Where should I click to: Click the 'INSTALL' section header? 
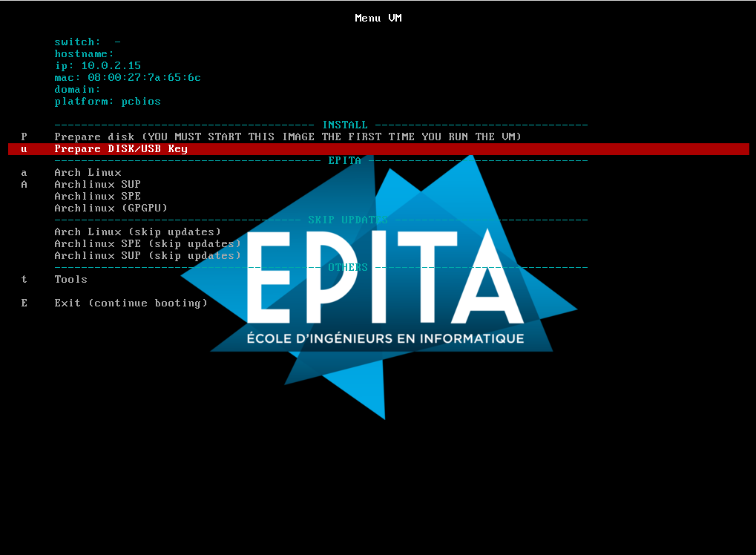pos(345,125)
